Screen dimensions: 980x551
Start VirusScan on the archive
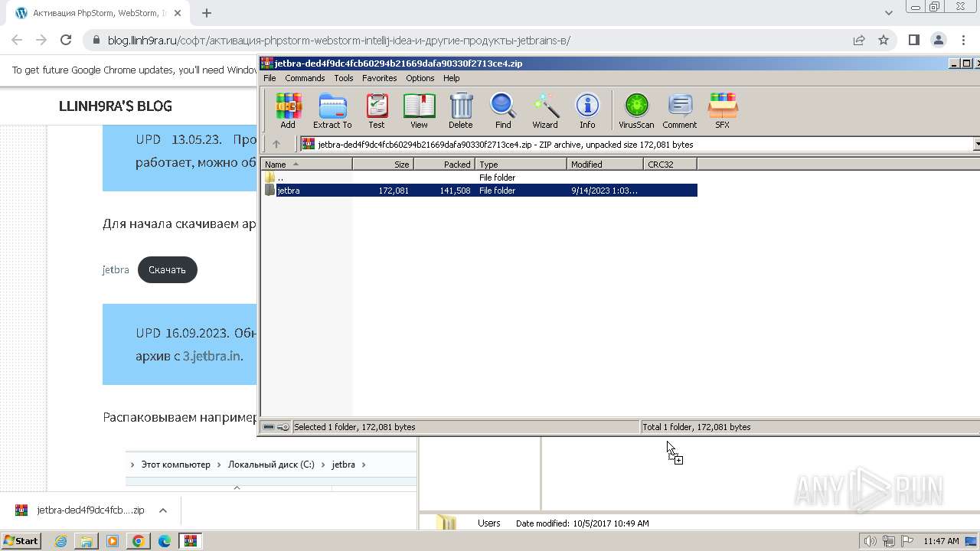point(636,110)
